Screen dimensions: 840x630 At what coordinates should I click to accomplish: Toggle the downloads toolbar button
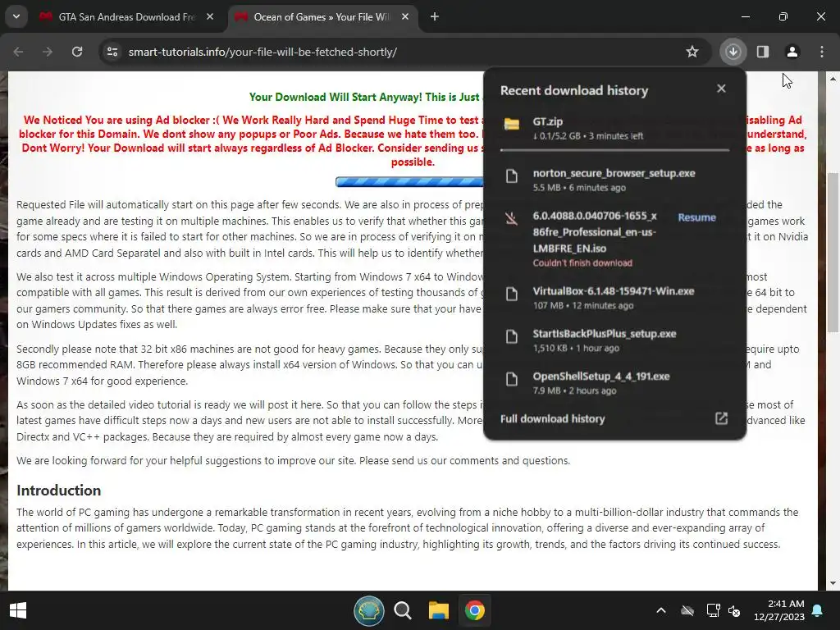coord(733,52)
